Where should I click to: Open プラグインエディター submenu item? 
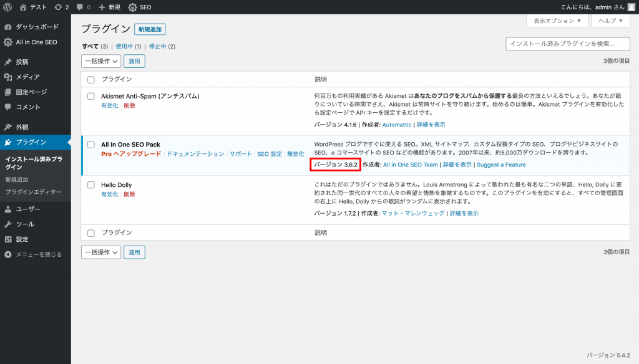[x=34, y=192]
